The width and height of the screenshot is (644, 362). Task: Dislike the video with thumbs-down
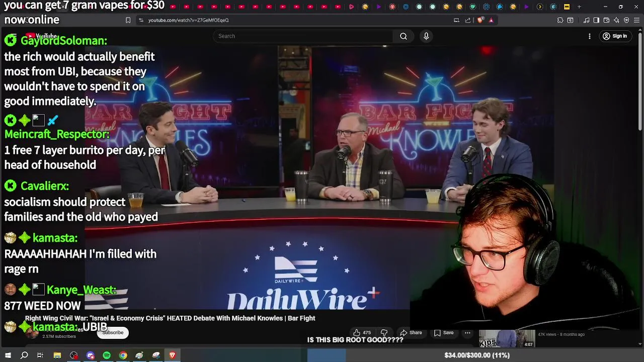tap(384, 333)
